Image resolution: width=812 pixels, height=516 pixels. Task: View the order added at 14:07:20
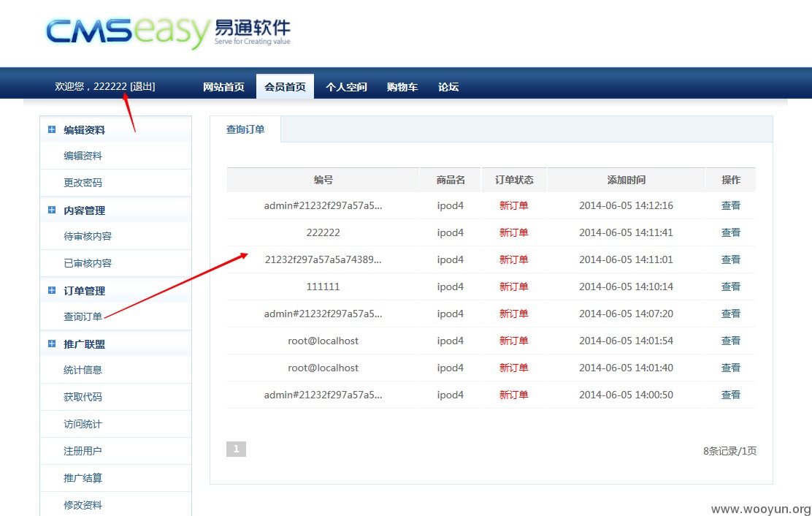coord(731,314)
